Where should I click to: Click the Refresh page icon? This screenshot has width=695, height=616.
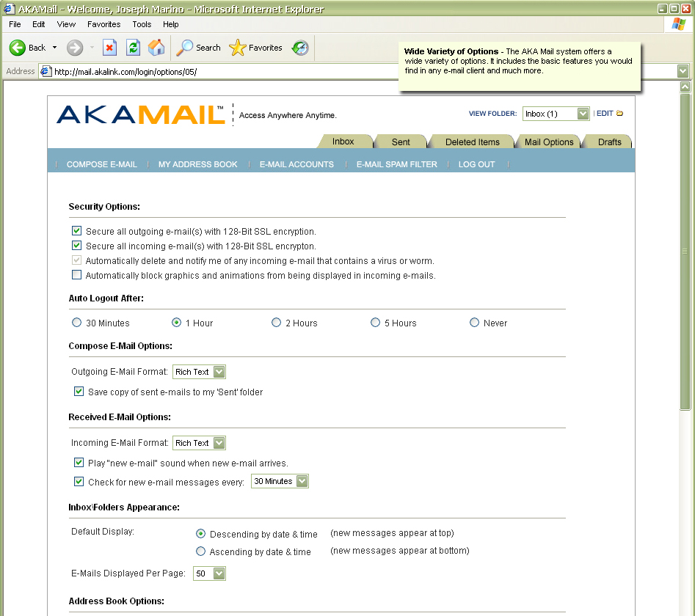134,48
